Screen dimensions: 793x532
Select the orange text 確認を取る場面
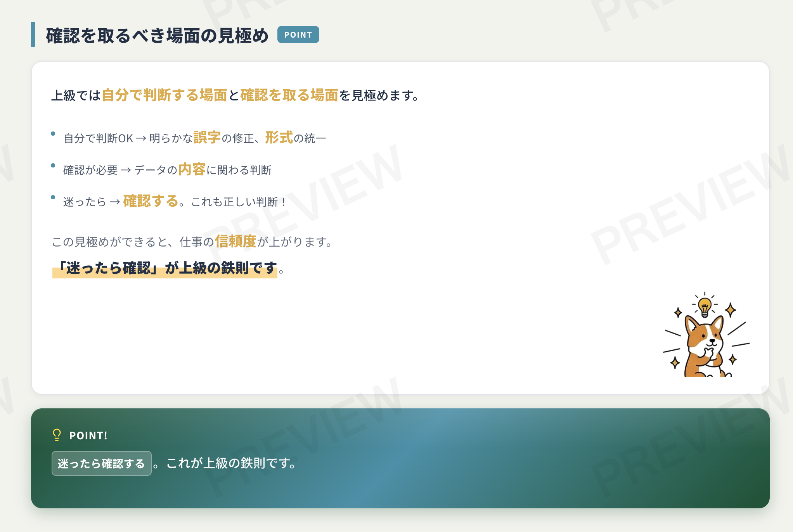click(290, 96)
